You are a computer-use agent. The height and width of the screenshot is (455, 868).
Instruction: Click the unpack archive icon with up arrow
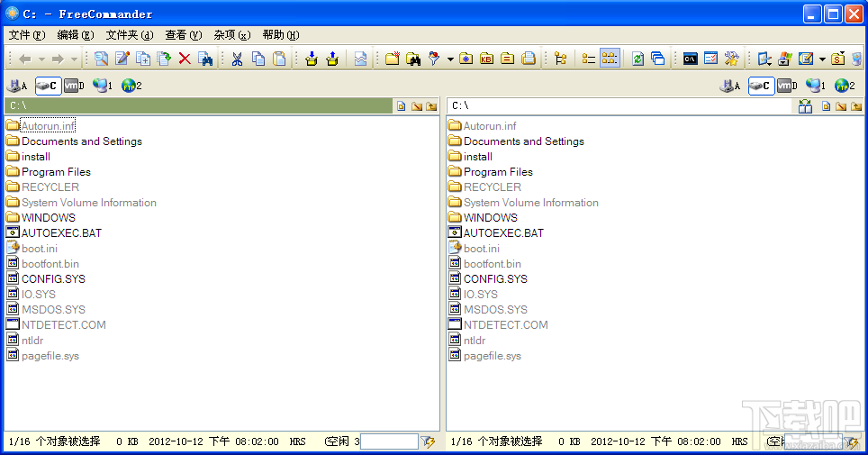pyautogui.click(x=332, y=59)
